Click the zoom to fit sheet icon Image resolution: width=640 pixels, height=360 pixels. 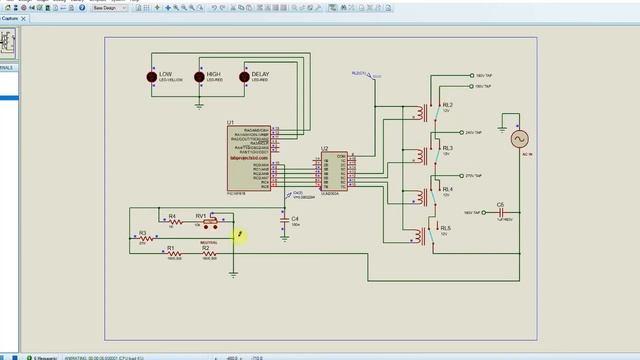tap(192, 8)
